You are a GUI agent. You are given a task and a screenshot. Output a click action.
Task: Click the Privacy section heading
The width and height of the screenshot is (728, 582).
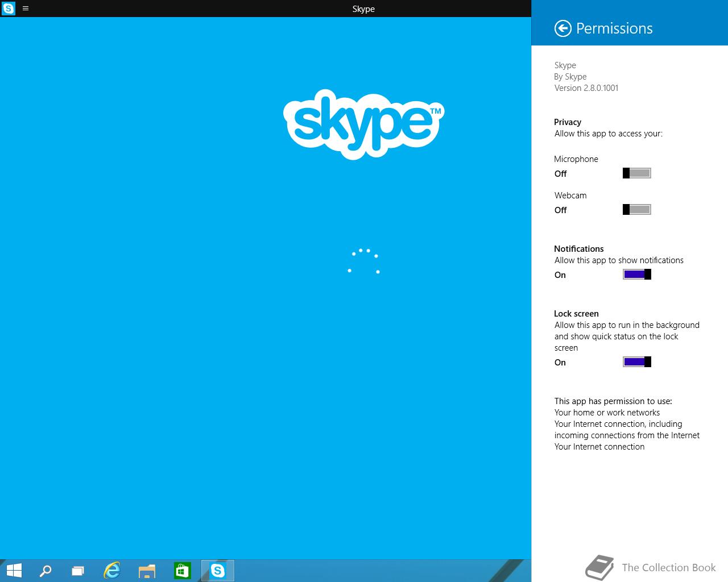(568, 122)
